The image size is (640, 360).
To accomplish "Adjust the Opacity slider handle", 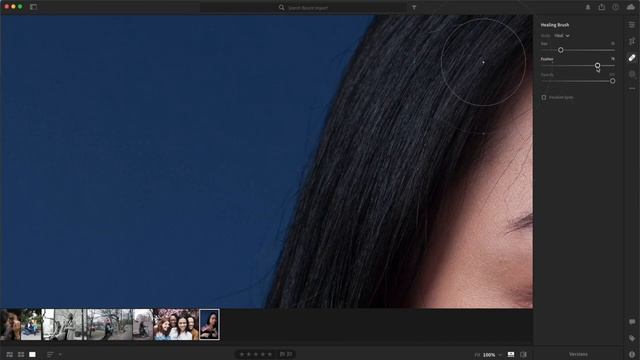I will click(612, 81).
